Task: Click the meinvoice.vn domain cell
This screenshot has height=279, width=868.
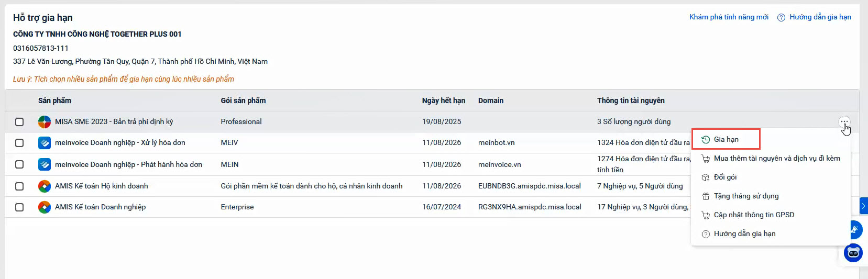Action: pyautogui.click(x=500, y=164)
